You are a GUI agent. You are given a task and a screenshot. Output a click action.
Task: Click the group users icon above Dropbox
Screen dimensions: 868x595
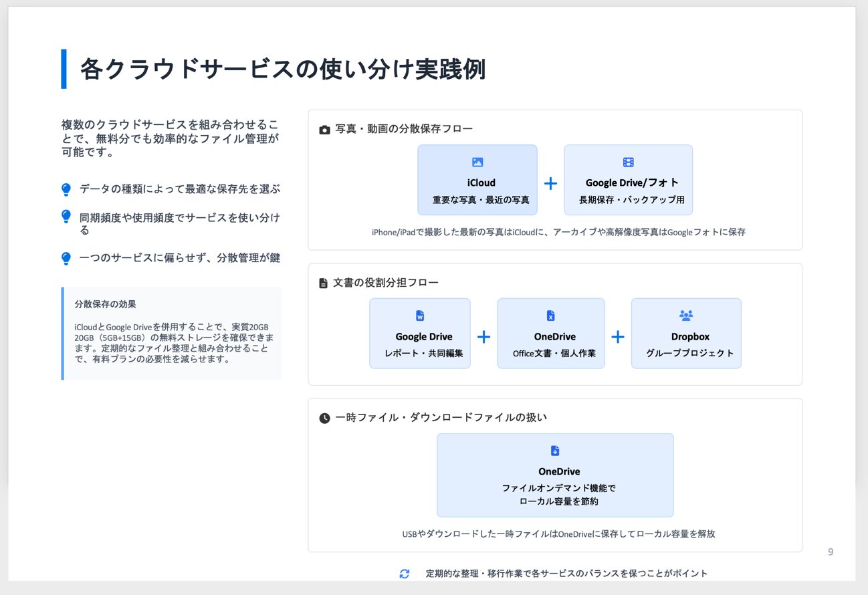coord(686,316)
